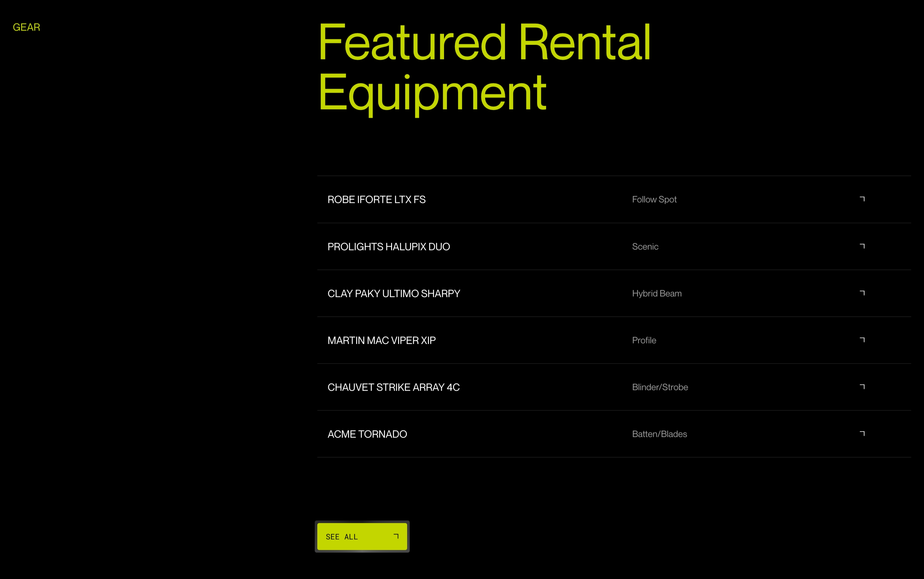The width and height of the screenshot is (924, 579).
Task: Click the arrow icon in the Hybrid Beam row
Action: pyautogui.click(x=862, y=293)
